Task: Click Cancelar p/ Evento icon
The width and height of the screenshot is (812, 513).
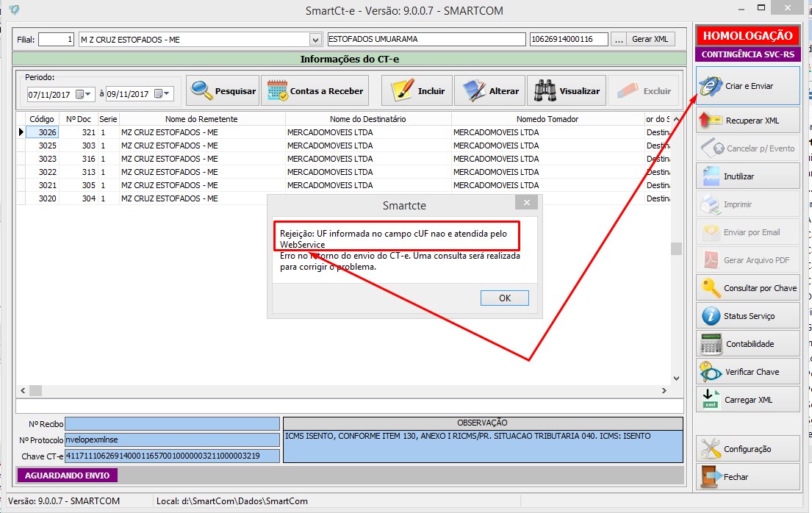Action: click(x=713, y=148)
